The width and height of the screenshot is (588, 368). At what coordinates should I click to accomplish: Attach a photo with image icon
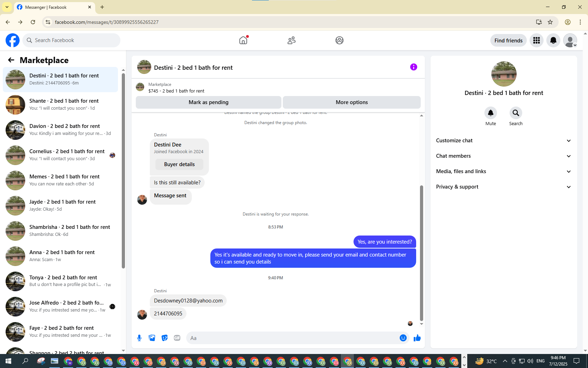click(x=152, y=338)
